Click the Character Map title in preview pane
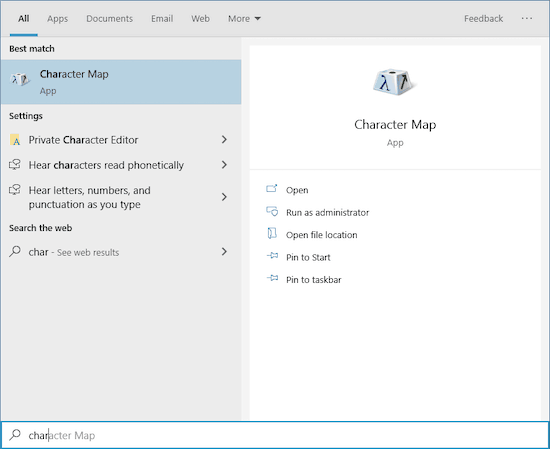The height and width of the screenshot is (449, 550). [x=395, y=125]
